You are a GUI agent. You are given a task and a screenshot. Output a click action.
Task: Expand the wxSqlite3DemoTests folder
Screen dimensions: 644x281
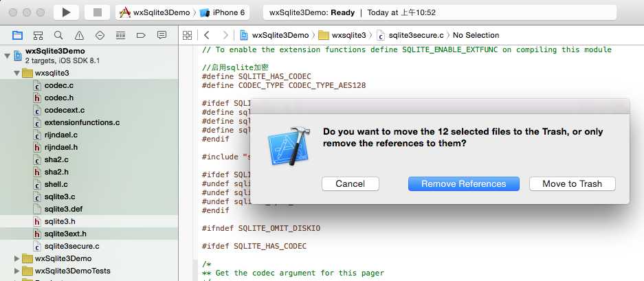[x=17, y=271]
